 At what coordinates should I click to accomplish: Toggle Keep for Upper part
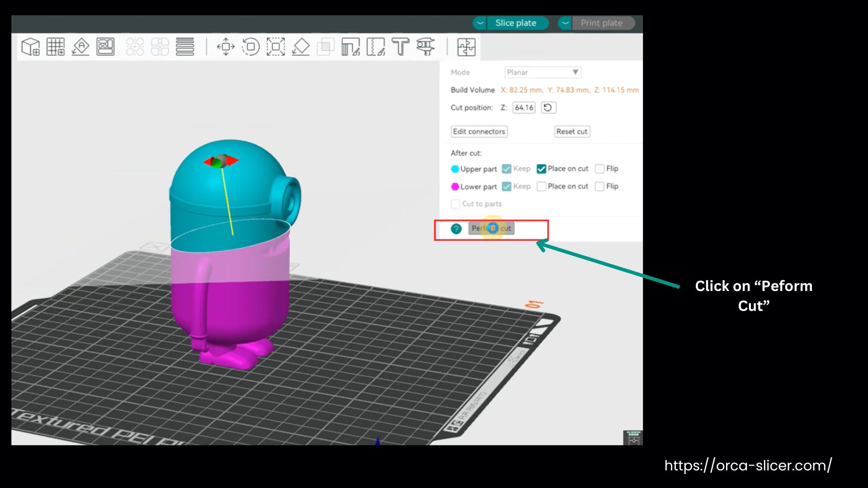click(506, 169)
